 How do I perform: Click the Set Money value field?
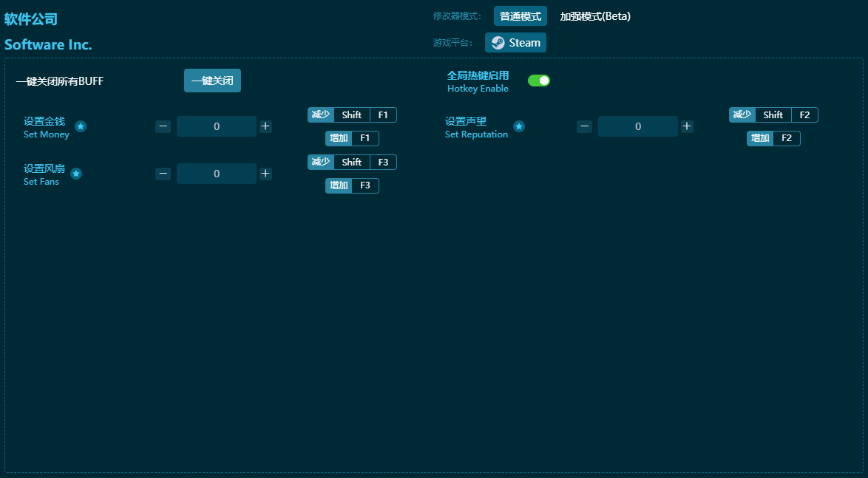tap(217, 126)
